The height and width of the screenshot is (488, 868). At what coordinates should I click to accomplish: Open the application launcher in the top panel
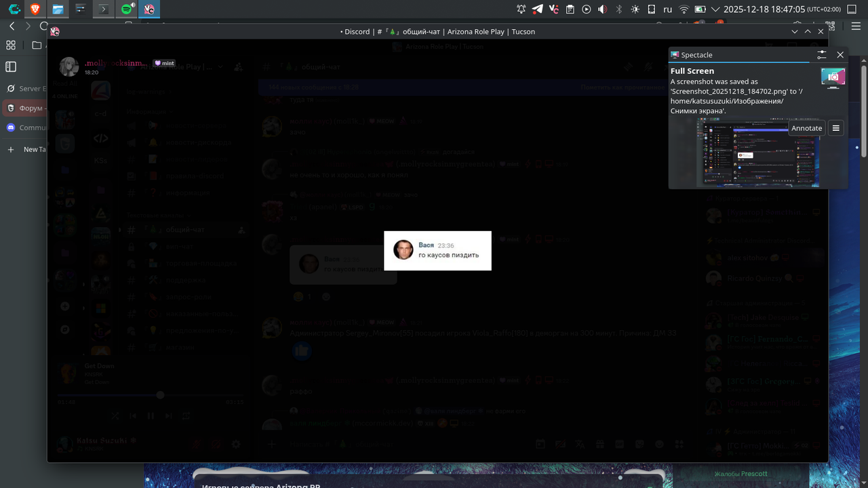click(14, 9)
